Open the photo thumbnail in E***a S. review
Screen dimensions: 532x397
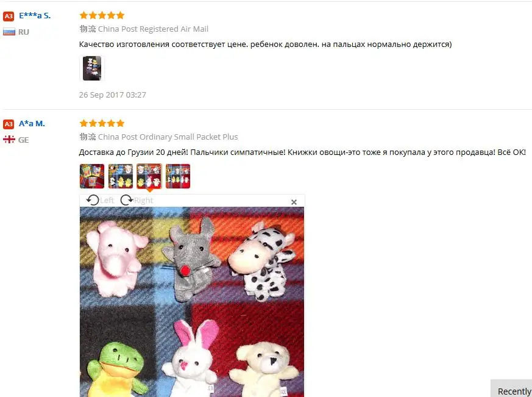point(92,68)
